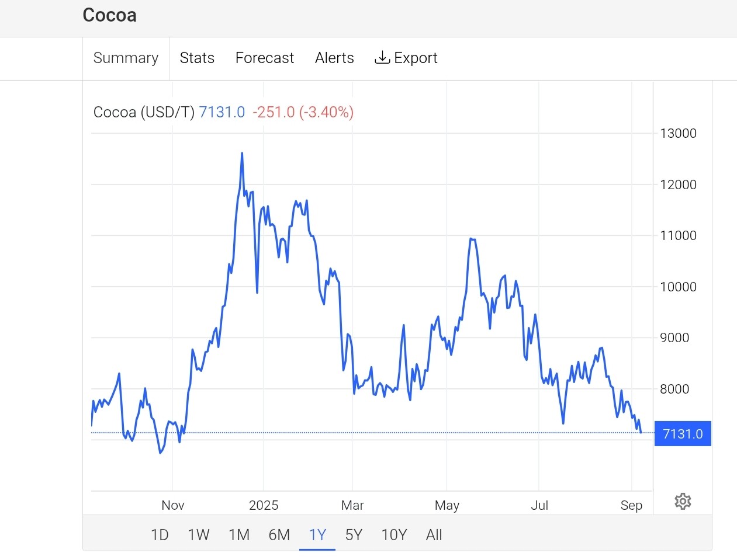Click the May x-axis date label

click(447, 505)
